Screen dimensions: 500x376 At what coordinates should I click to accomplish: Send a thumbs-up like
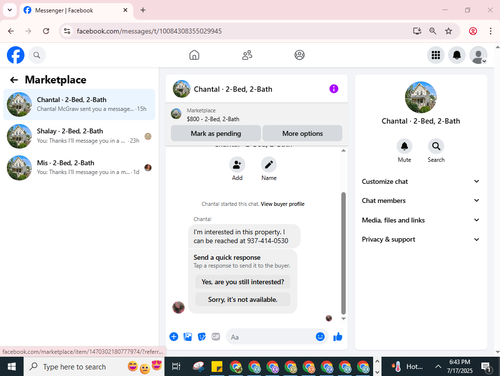338,337
